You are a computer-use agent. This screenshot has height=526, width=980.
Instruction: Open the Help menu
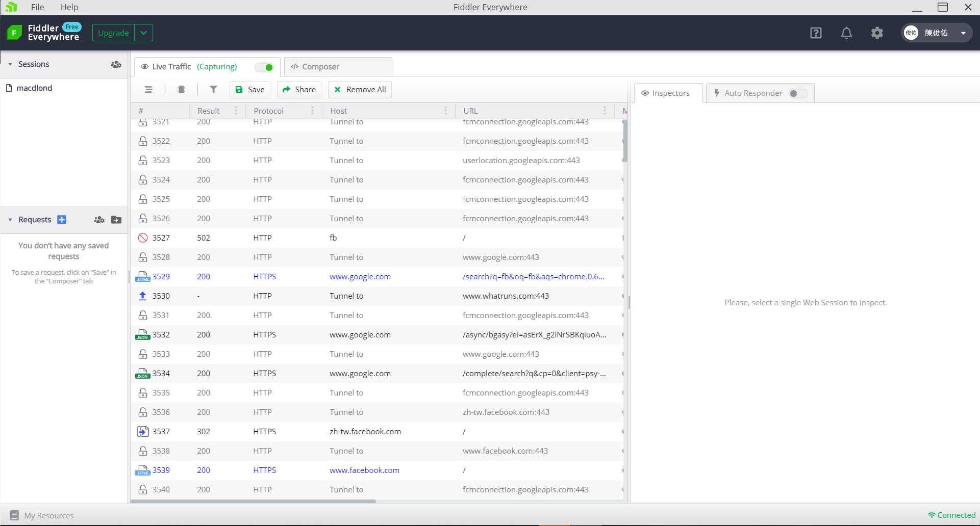coord(69,7)
